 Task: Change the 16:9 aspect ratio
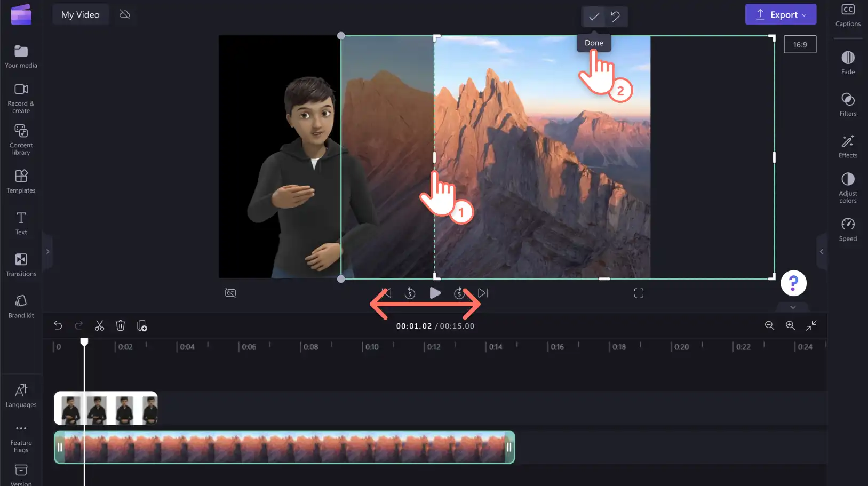tap(800, 44)
